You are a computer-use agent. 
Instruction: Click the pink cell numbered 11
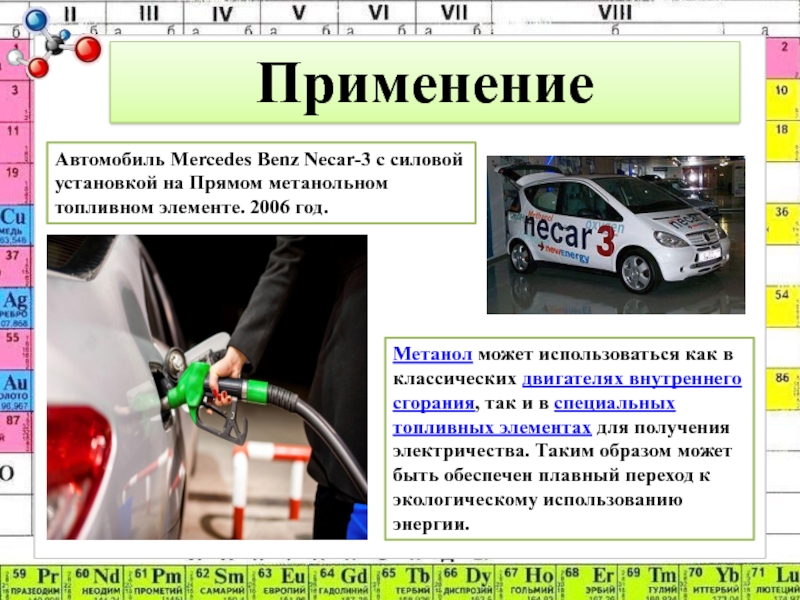pyautogui.click(x=15, y=142)
